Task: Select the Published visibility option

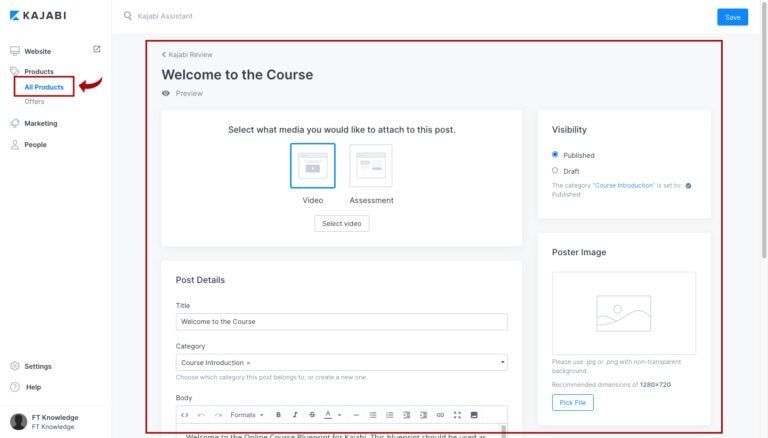Action: [555, 154]
